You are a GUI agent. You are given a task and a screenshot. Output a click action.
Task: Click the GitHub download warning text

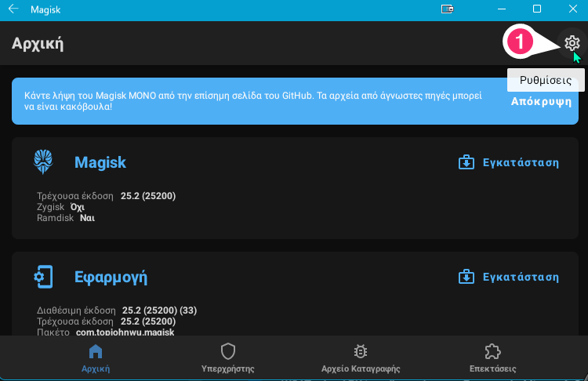click(x=253, y=101)
